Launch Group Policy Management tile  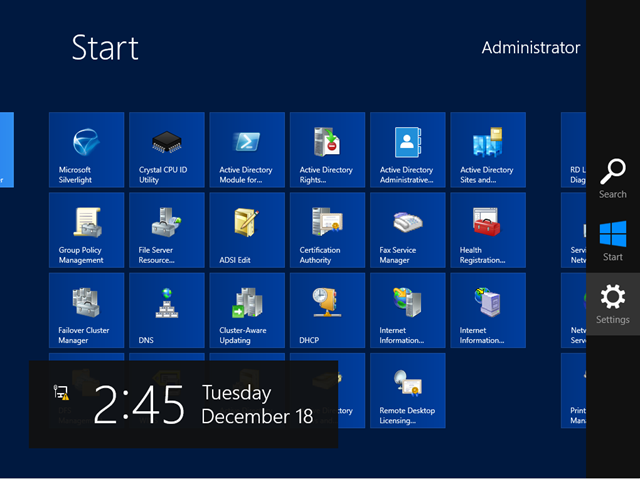pyautogui.click(x=87, y=230)
